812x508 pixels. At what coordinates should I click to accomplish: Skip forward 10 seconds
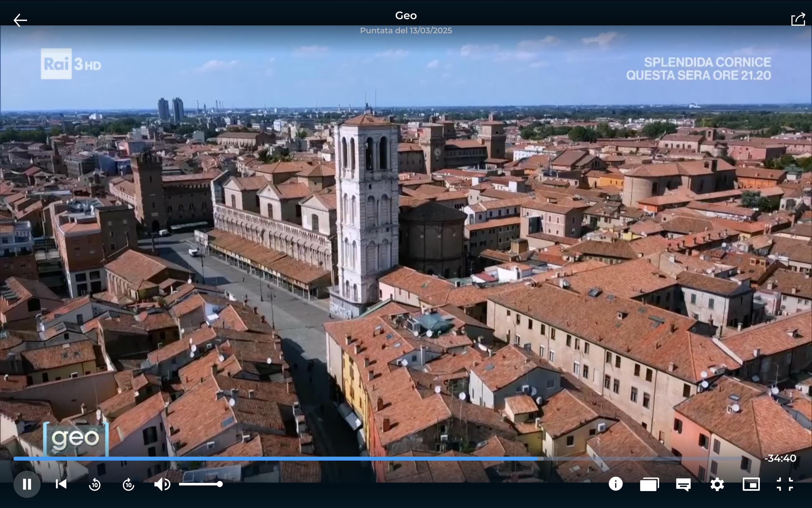129,484
